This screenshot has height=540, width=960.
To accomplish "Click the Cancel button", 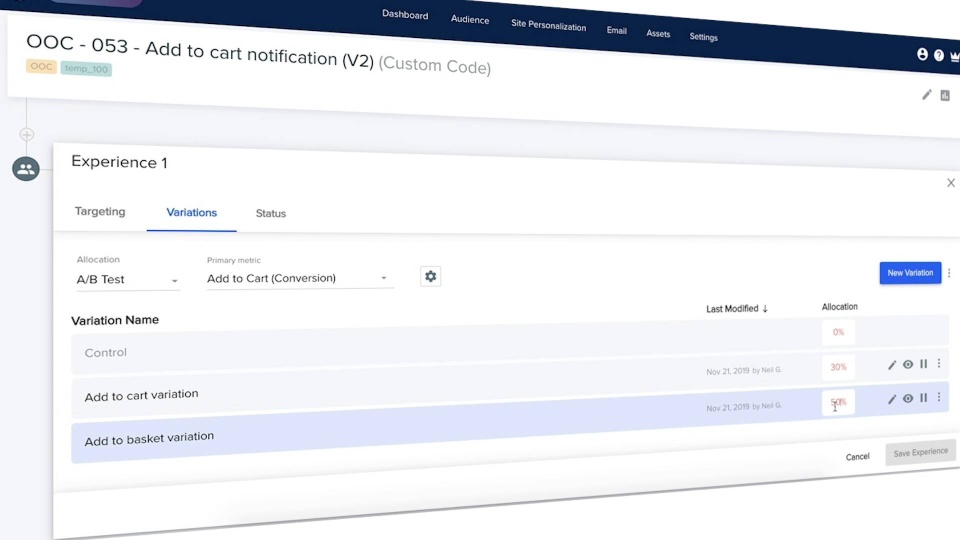I will click(857, 457).
